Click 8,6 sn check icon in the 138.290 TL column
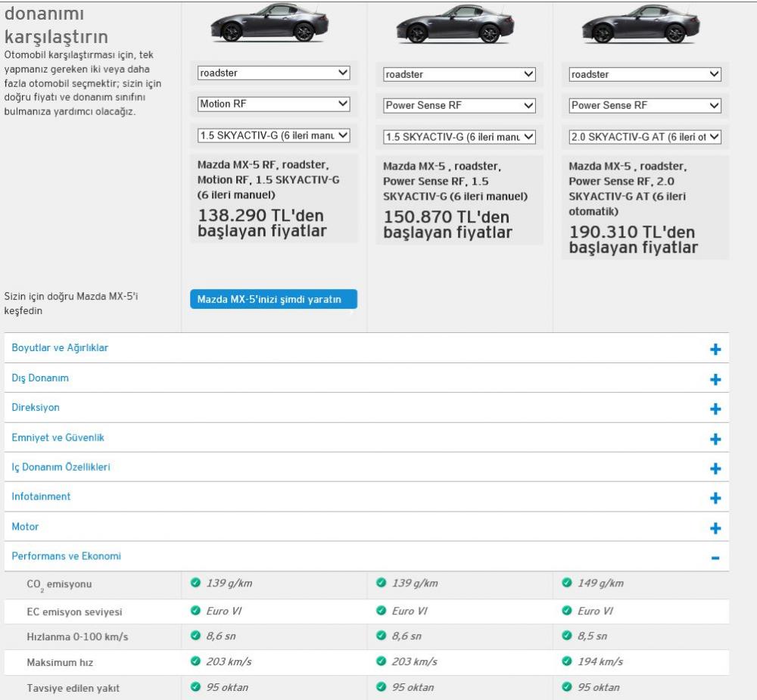Image resolution: width=757 pixels, height=700 pixels. [x=195, y=636]
